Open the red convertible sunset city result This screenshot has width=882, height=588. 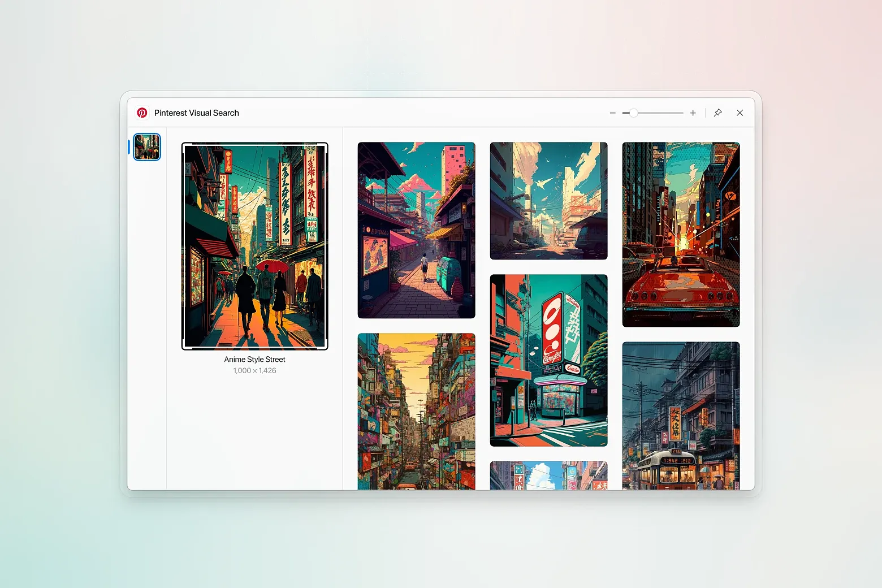pyautogui.click(x=681, y=234)
